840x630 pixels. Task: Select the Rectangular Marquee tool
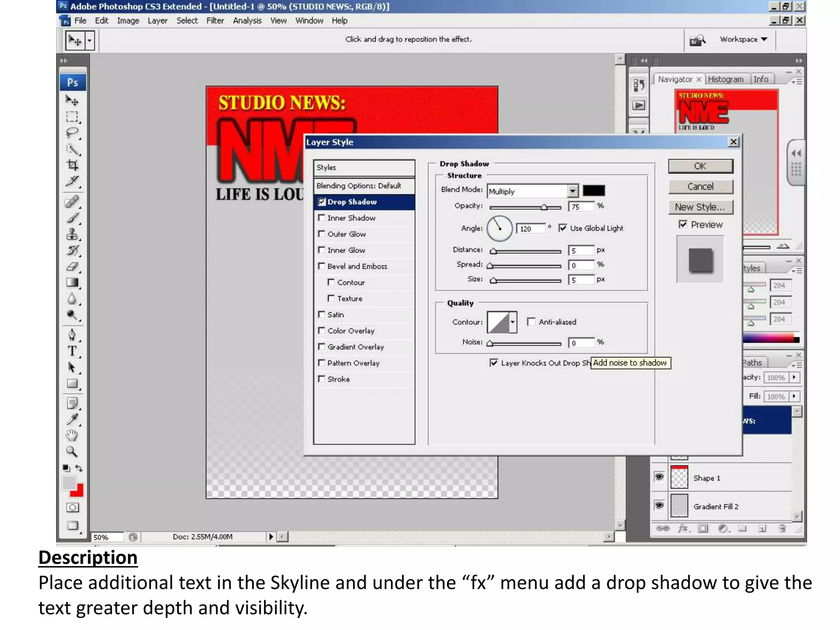click(72, 117)
